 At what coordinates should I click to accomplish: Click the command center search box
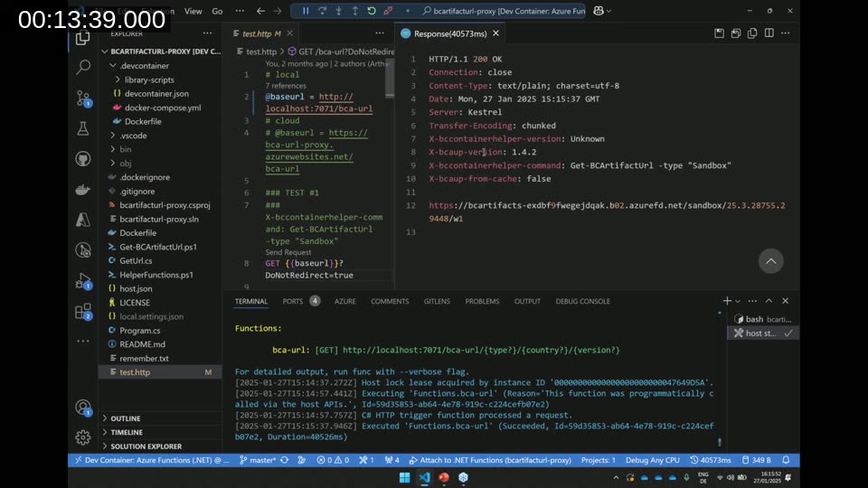(x=502, y=11)
